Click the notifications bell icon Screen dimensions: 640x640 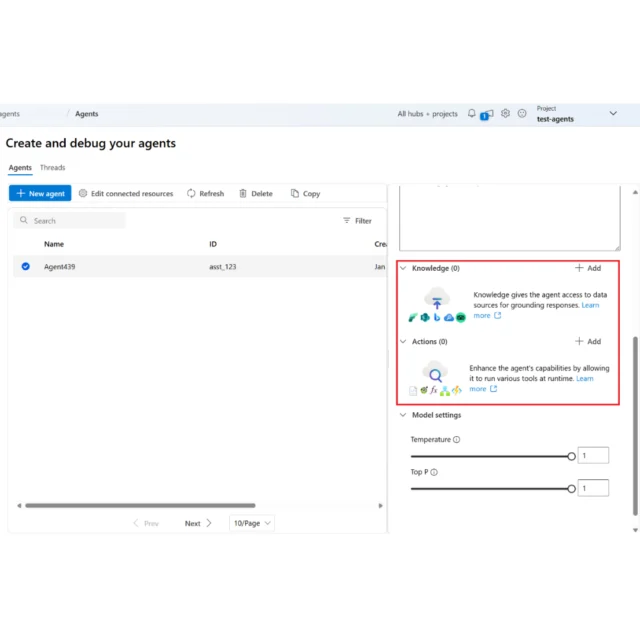(x=472, y=114)
